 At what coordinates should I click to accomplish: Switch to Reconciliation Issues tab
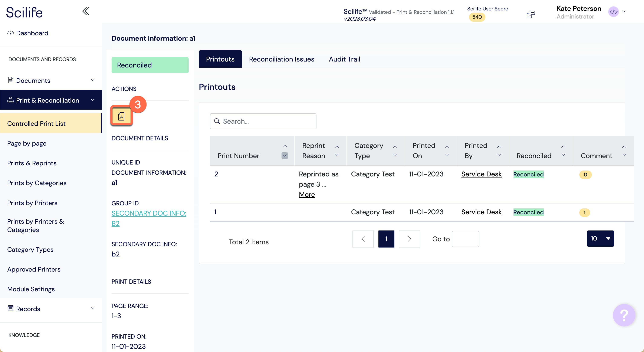pos(282,59)
